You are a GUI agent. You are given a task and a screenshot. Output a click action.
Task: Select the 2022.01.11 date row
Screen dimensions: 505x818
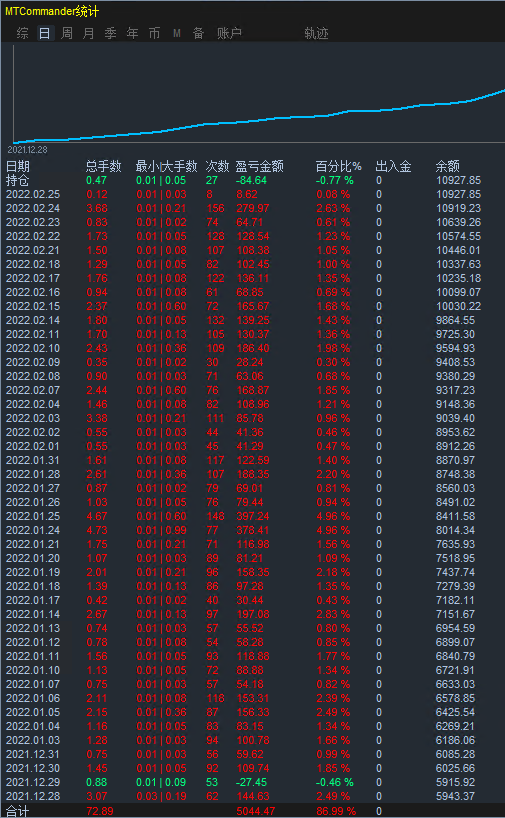33,656
